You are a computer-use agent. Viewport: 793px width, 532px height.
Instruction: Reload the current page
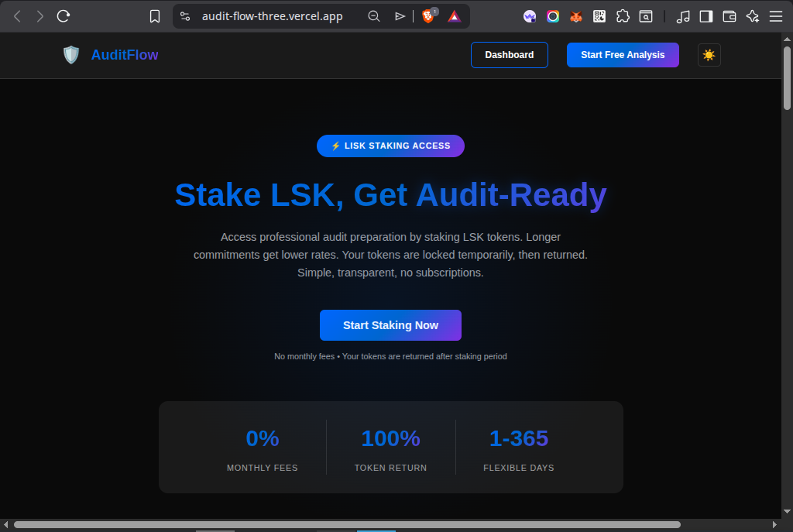coord(64,16)
